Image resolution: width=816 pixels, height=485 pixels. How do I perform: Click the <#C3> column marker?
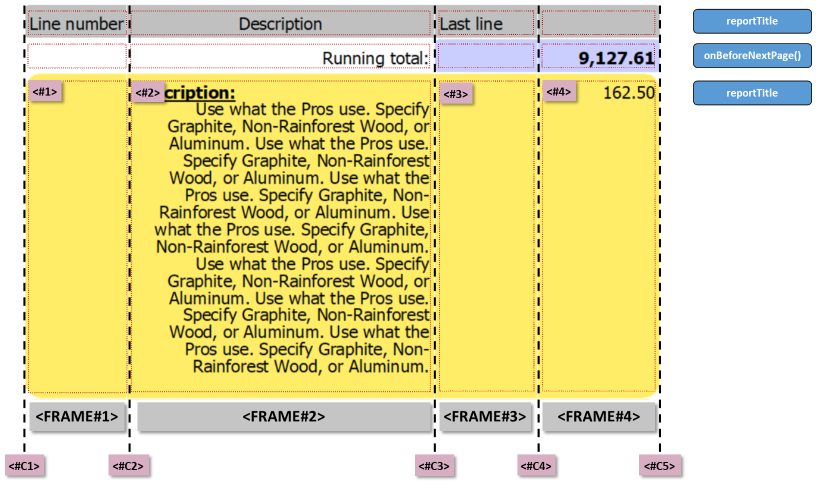[x=435, y=466]
